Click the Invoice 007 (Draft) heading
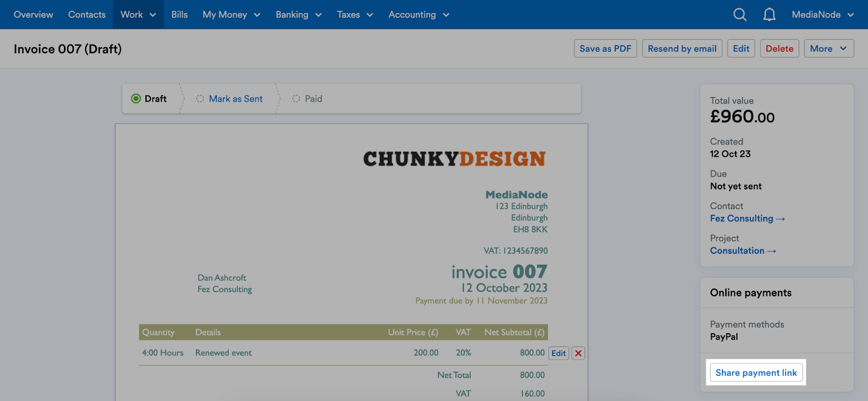 pyautogui.click(x=68, y=49)
